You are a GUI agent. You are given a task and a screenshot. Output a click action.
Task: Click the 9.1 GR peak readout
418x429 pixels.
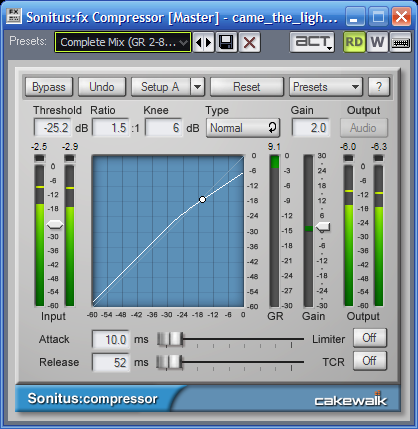point(274,147)
